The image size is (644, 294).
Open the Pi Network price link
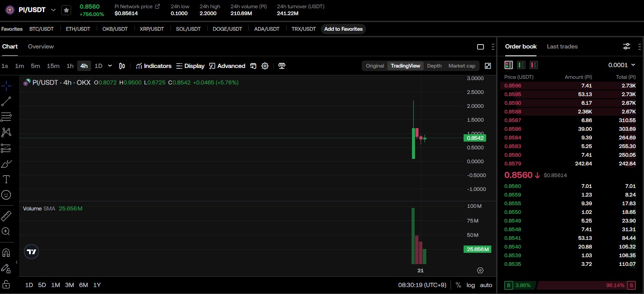tap(137, 6)
